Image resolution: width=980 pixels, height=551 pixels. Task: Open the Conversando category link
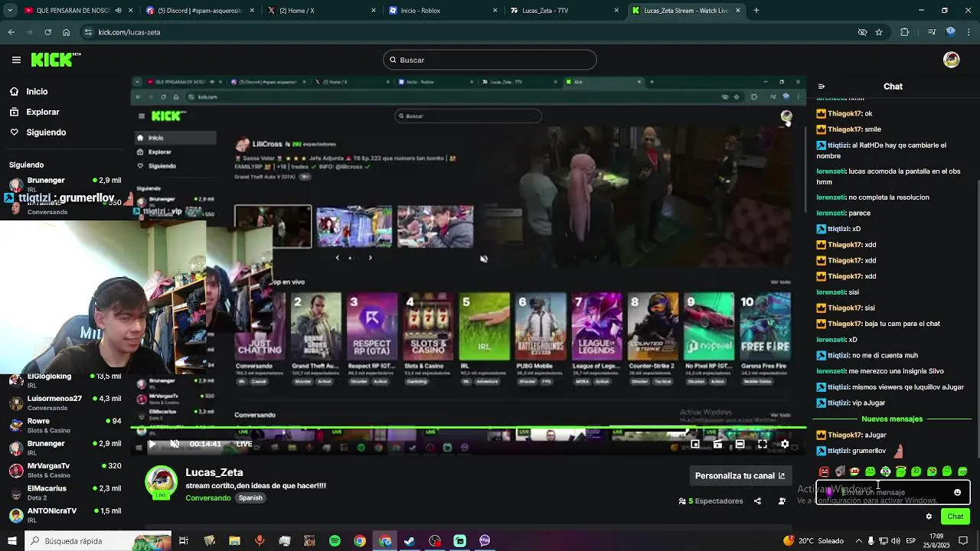click(x=207, y=497)
